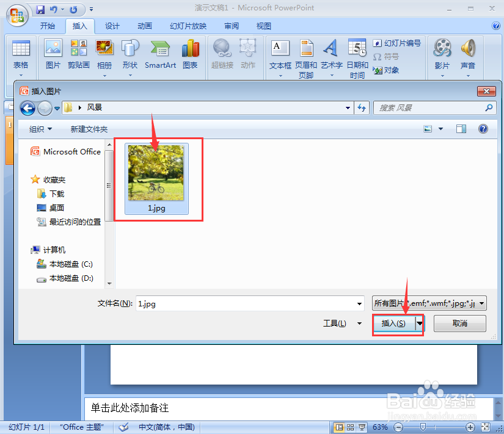
Task: Expand the address bar path dropdown
Action: [348, 108]
